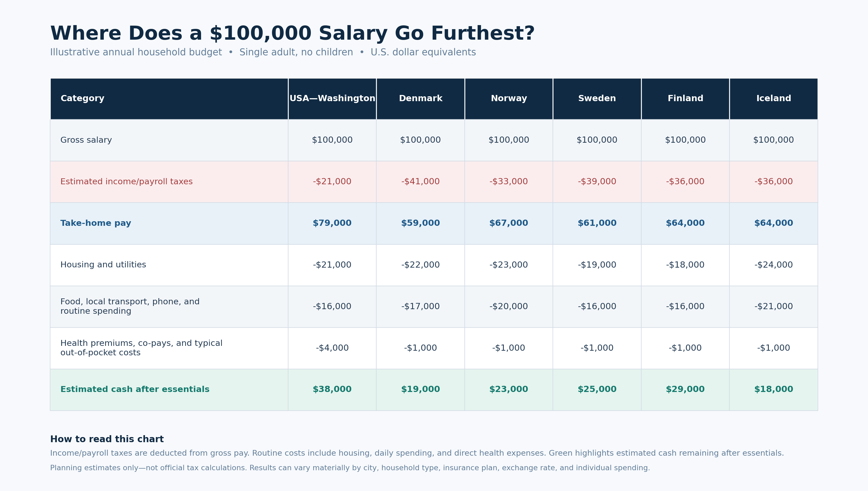
Task: Select the Iceland column header
Action: [x=773, y=98]
